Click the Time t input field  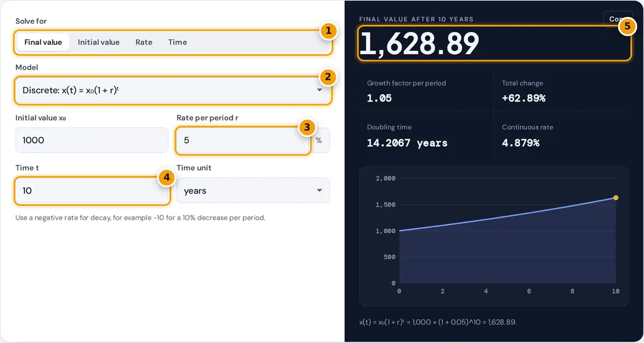(x=92, y=191)
